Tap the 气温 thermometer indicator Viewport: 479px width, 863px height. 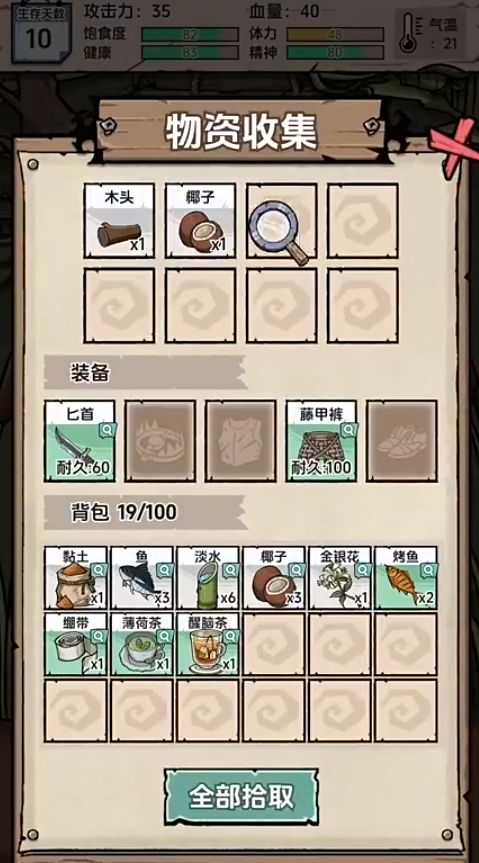click(x=431, y=33)
